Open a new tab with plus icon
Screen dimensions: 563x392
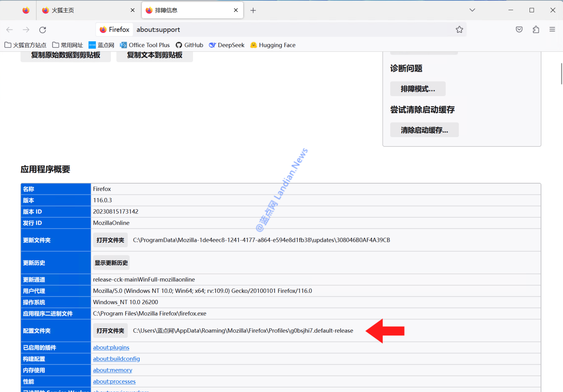pos(253,11)
